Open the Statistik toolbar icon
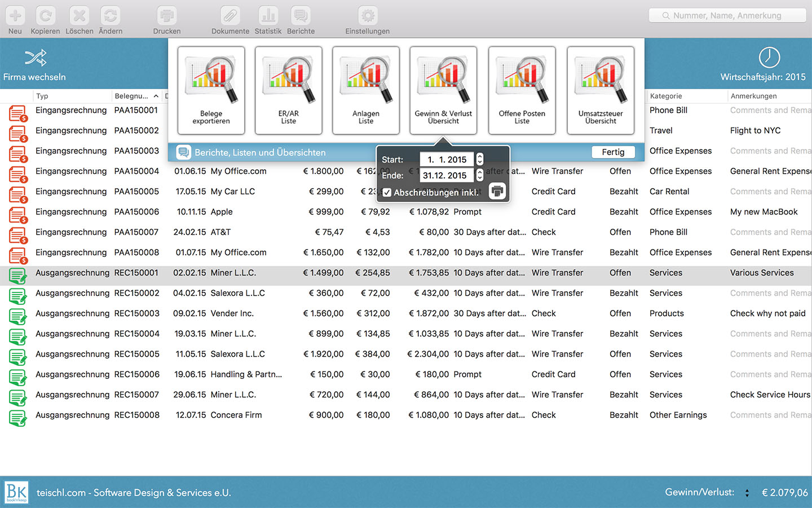The image size is (812, 508). (268, 15)
